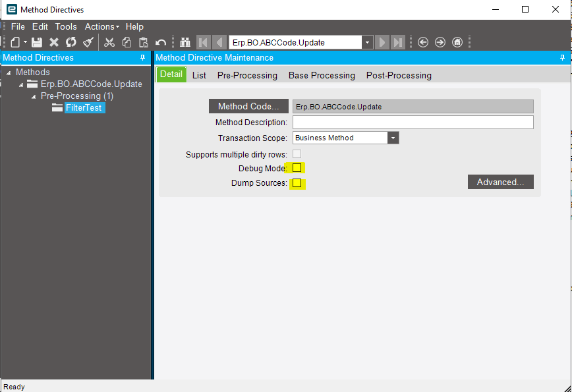Click the Clear broom toolbar icon
This screenshot has width=572, height=392.
(x=88, y=42)
